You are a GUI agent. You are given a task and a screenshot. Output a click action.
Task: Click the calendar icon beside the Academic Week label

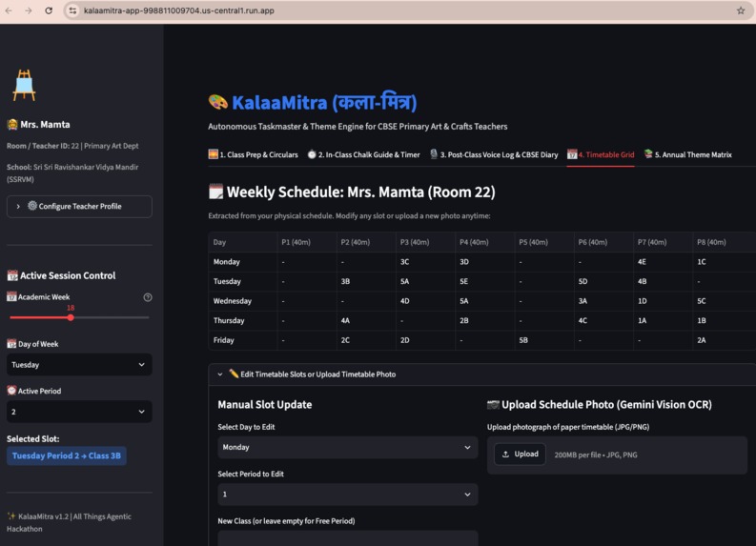11,297
